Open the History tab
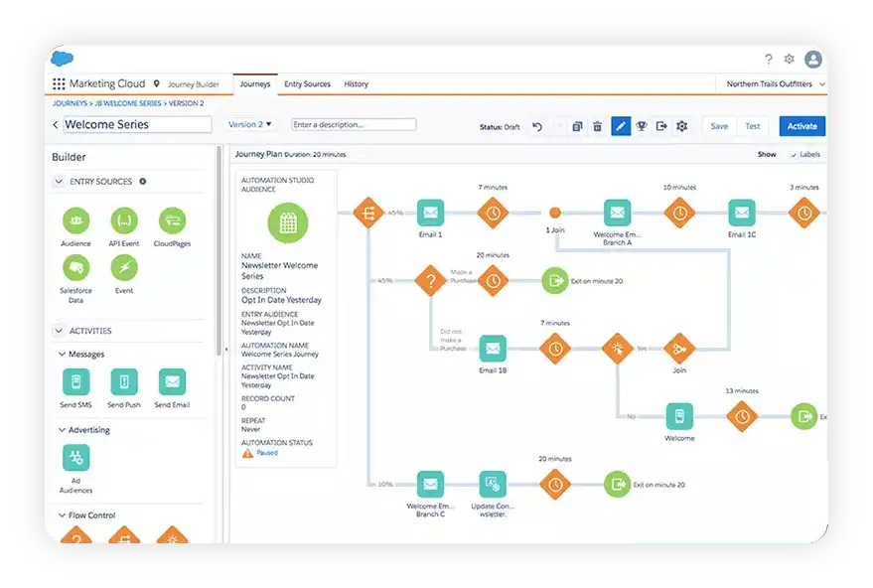 tap(356, 83)
